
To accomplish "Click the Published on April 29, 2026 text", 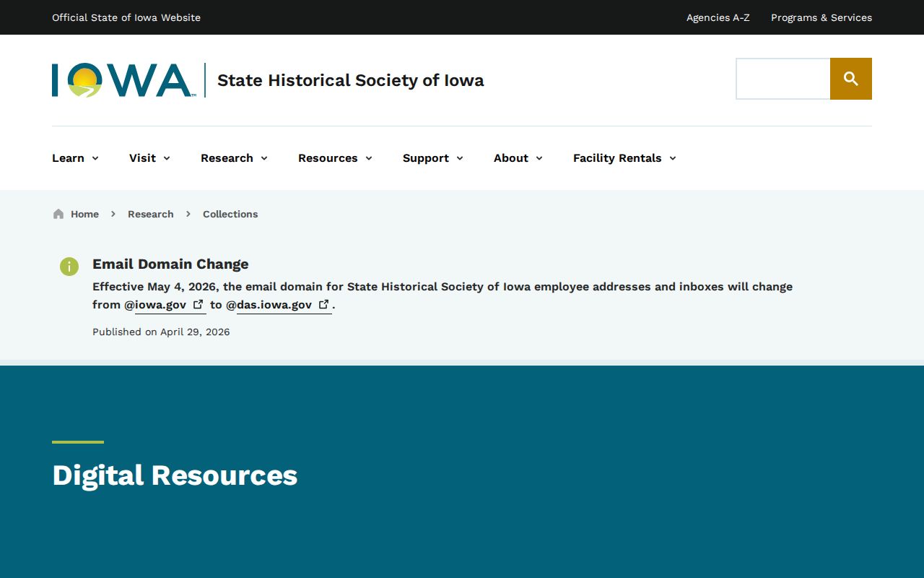I will [161, 332].
